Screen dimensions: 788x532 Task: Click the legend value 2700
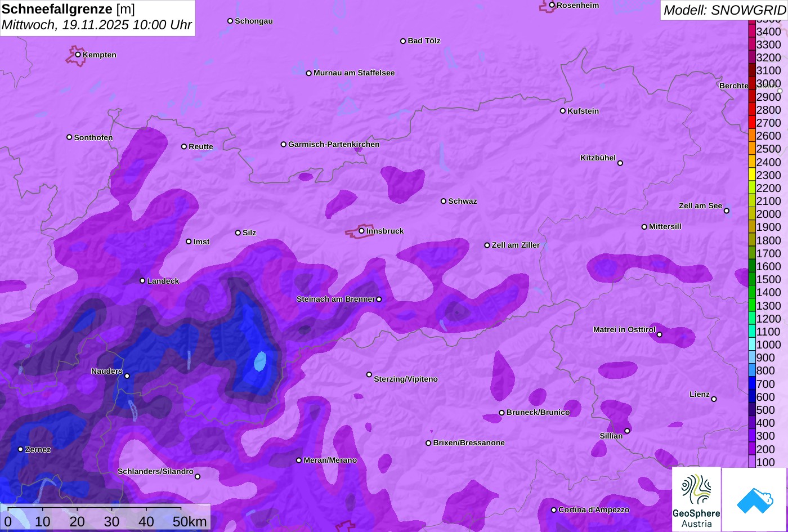769,123
